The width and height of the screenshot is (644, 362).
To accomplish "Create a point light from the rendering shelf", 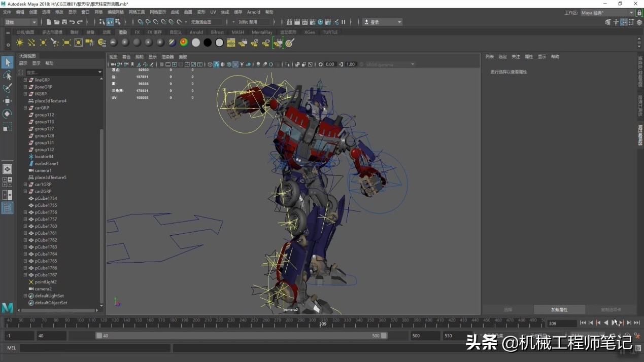I will pos(42,43).
